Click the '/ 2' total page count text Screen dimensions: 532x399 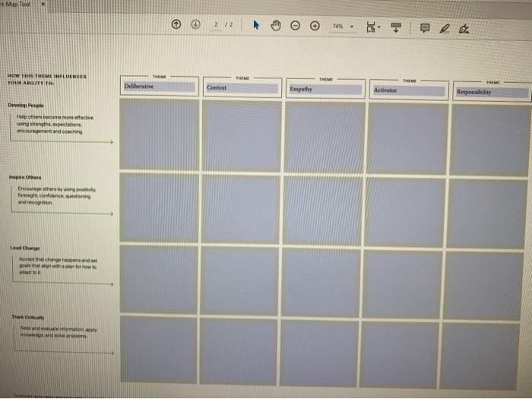coord(230,25)
